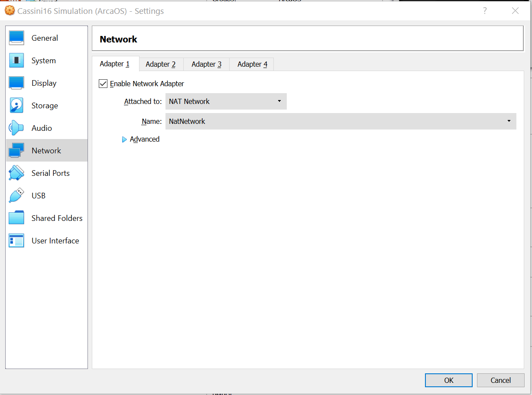The image size is (532, 395).
Task: Dismiss dialog with Cancel button
Action: point(501,380)
